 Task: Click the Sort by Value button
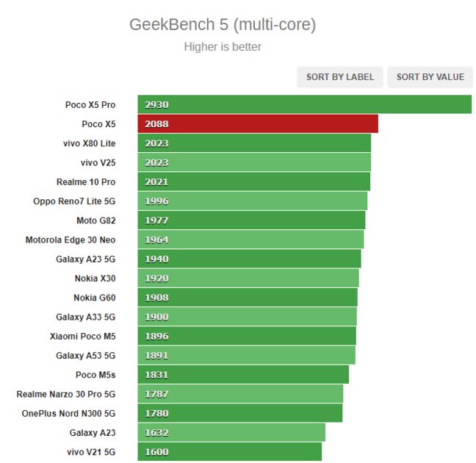430,77
